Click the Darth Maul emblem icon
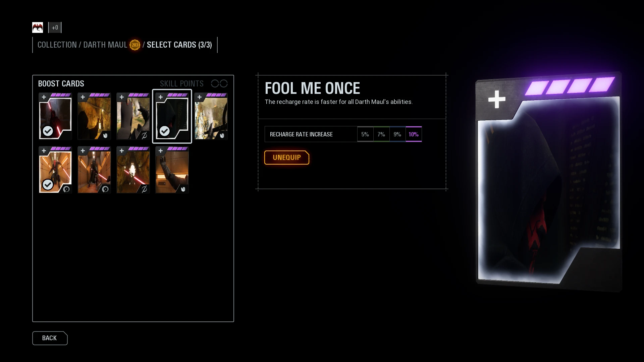Viewport: 644px width, 362px height. (x=38, y=27)
